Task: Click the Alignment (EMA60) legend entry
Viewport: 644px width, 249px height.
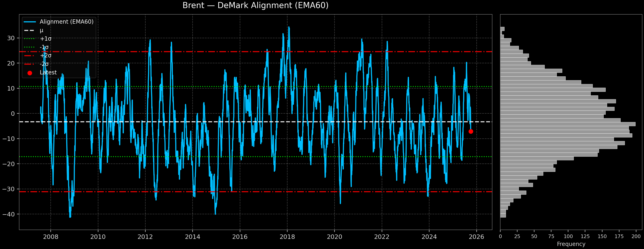Action: [x=66, y=22]
